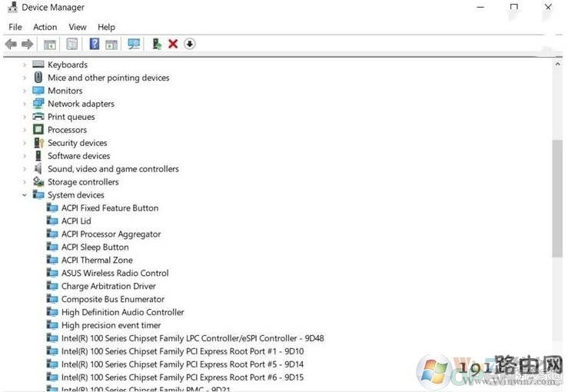This screenshot has height=392, width=568.
Task: Click the Software devices icon
Action: click(x=38, y=155)
